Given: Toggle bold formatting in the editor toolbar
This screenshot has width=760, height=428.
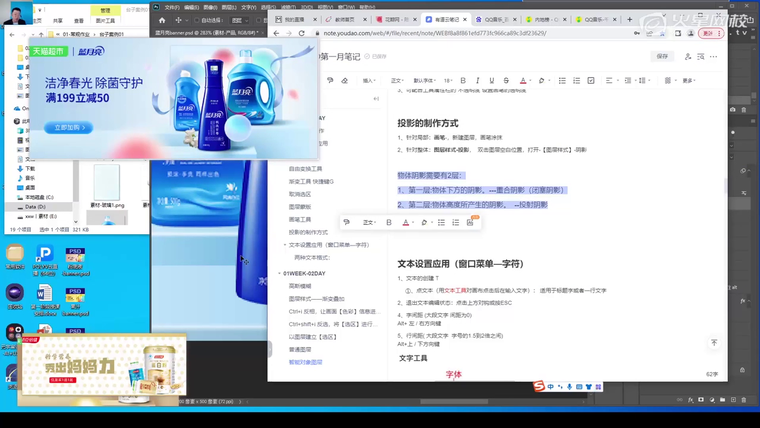Looking at the screenshot, I should coord(463,80).
